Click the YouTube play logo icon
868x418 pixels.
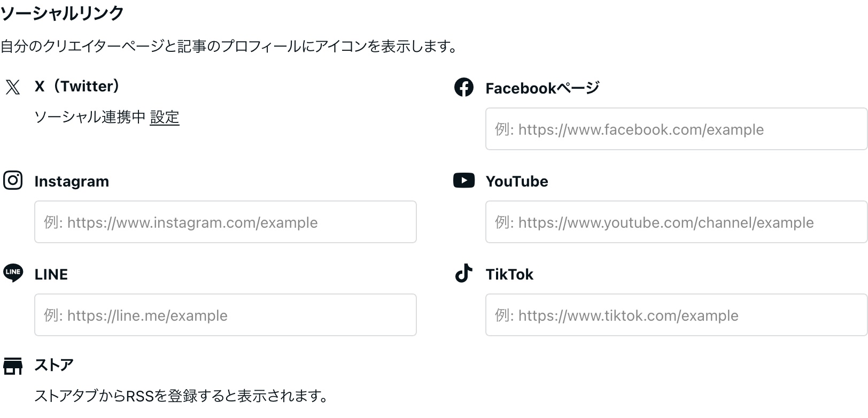click(463, 181)
